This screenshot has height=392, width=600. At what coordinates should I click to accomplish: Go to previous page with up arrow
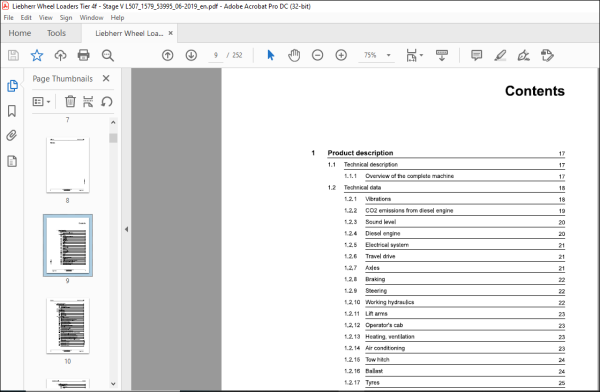pyautogui.click(x=168, y=56)
